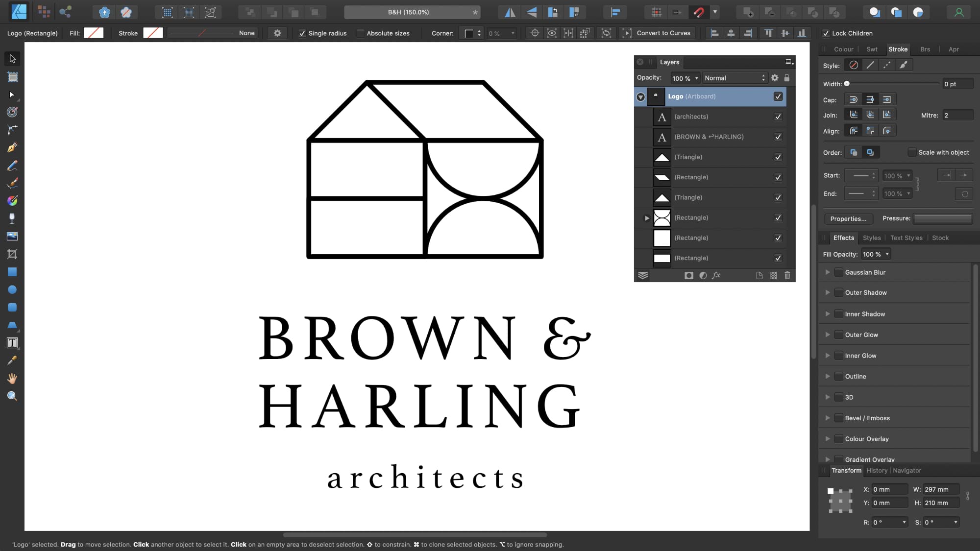Image resolution: width=980 pixels, height=551 pixels.
Task: Open the blending mode Normal dropdown
Action: pyautogui.click(x=734, y=77)
